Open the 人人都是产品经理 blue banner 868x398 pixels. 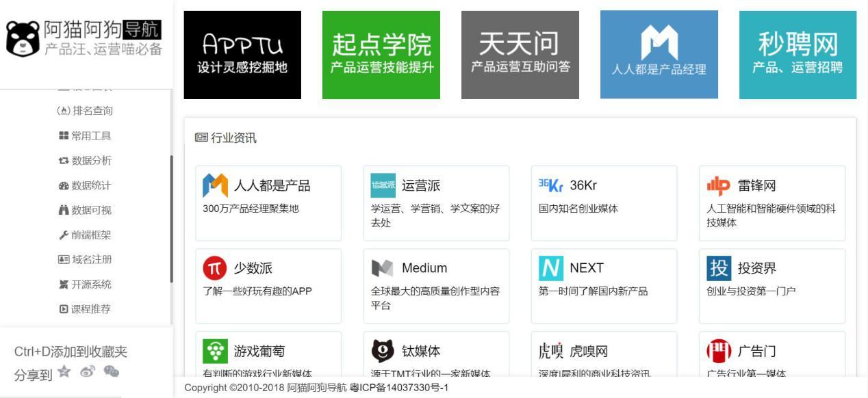659,55
